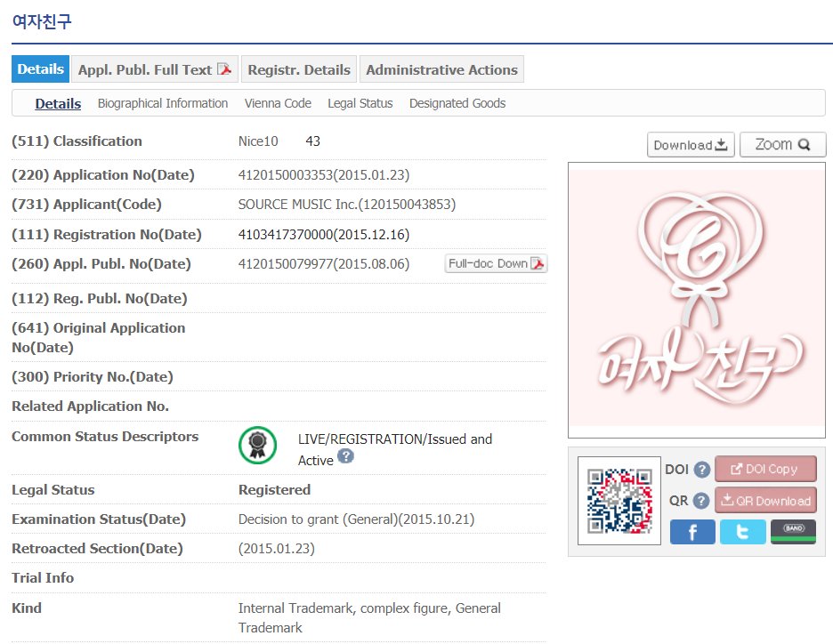Open the Details main tab
This screenshot has width=833, height=644.
pyautogui.click(x=40, y=69)
